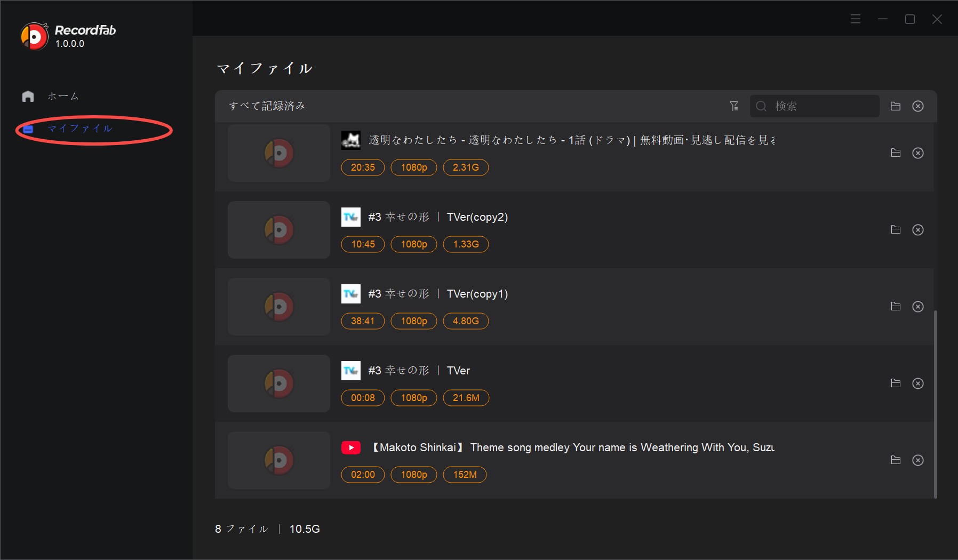Click the TVer icon beside TVer(copy2)
Viewport: 958px width, 560px height.
pyautogui.click(x=351, y=217)
